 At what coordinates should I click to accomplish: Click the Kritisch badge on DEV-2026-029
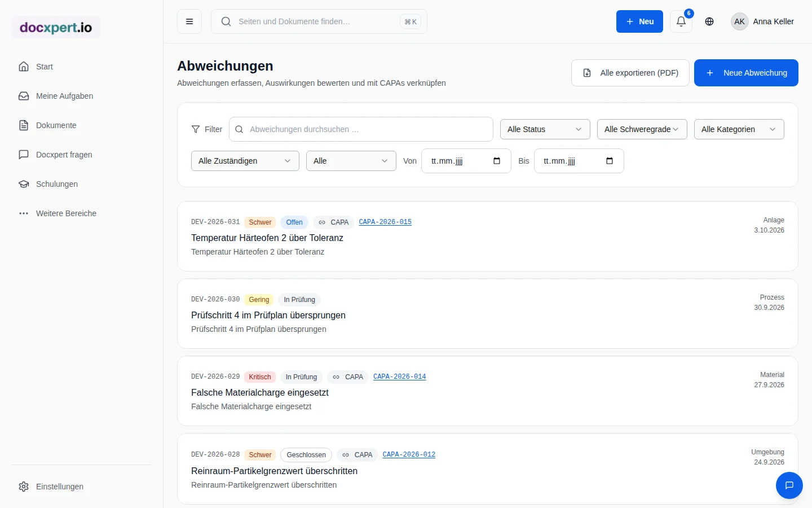(260, 377)
